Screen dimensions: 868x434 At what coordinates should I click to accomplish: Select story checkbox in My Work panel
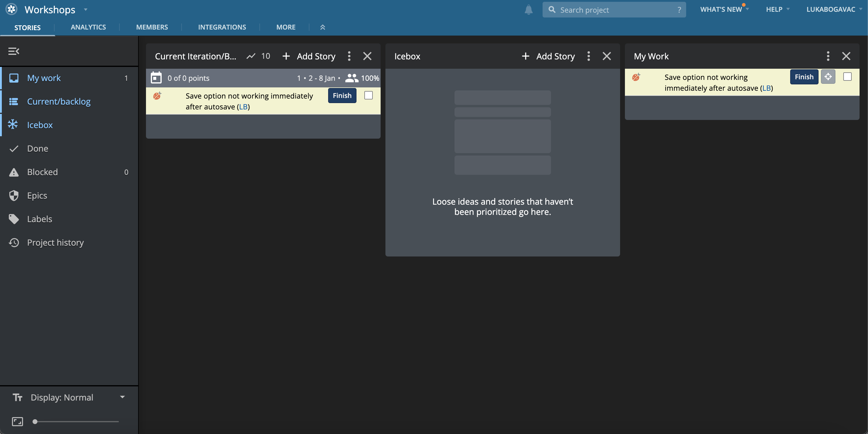pos(847,77)
